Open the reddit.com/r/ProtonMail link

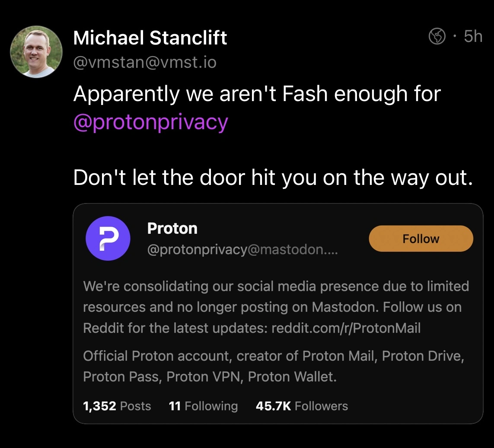coord(346,328)
